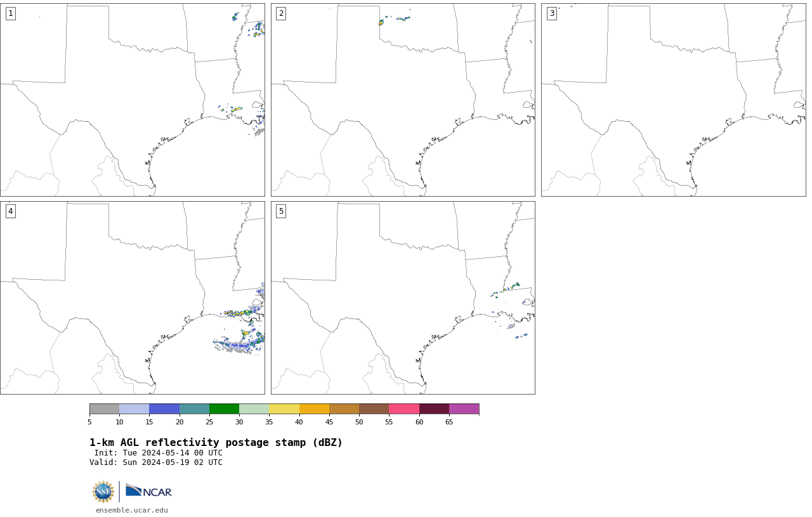
Task: Click the panel number label '5'
Action: pyautogui.click(x=281, y=211)
